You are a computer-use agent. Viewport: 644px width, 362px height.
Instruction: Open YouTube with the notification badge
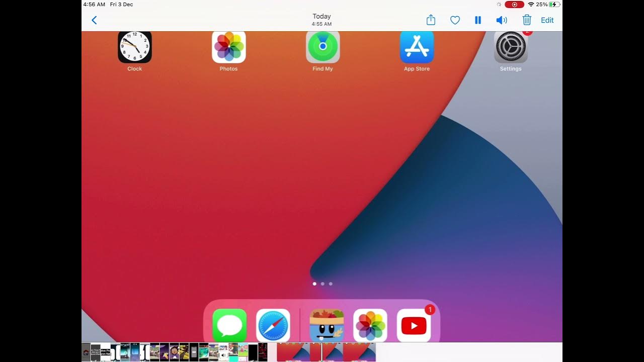coord(414,325)
